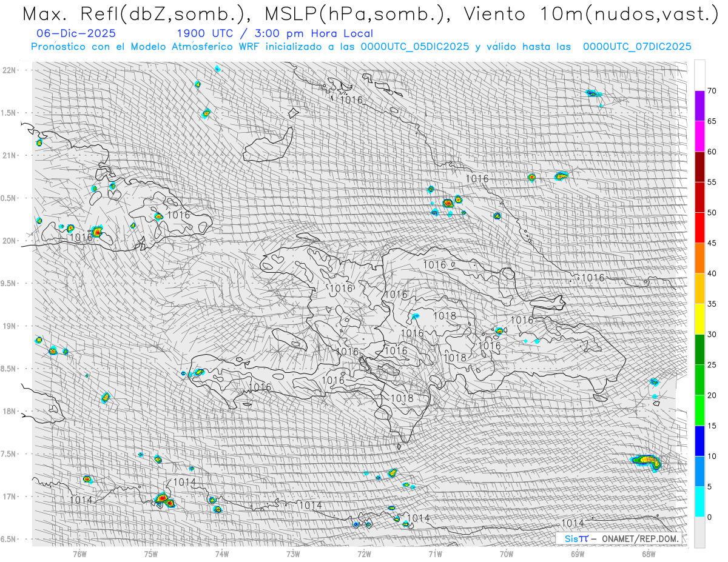Select the medium green 20–25 dBZ segment
This screenshot has width=728, height=562.
tap(699, 380)
